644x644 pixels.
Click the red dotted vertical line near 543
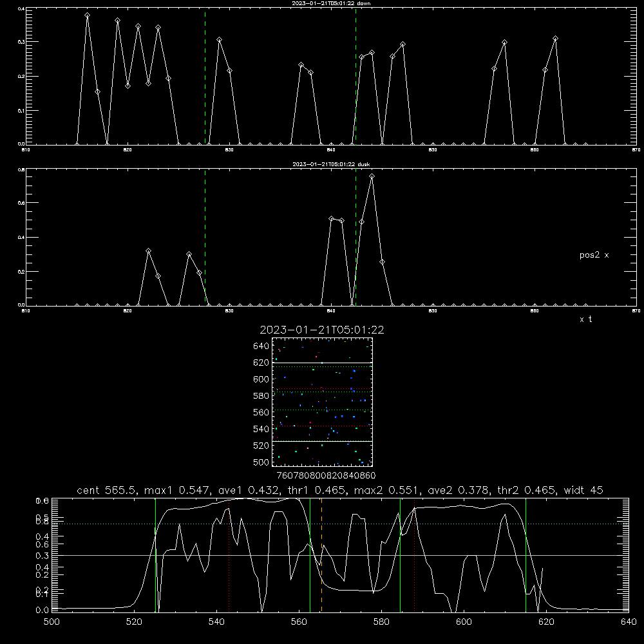(229, 555)
